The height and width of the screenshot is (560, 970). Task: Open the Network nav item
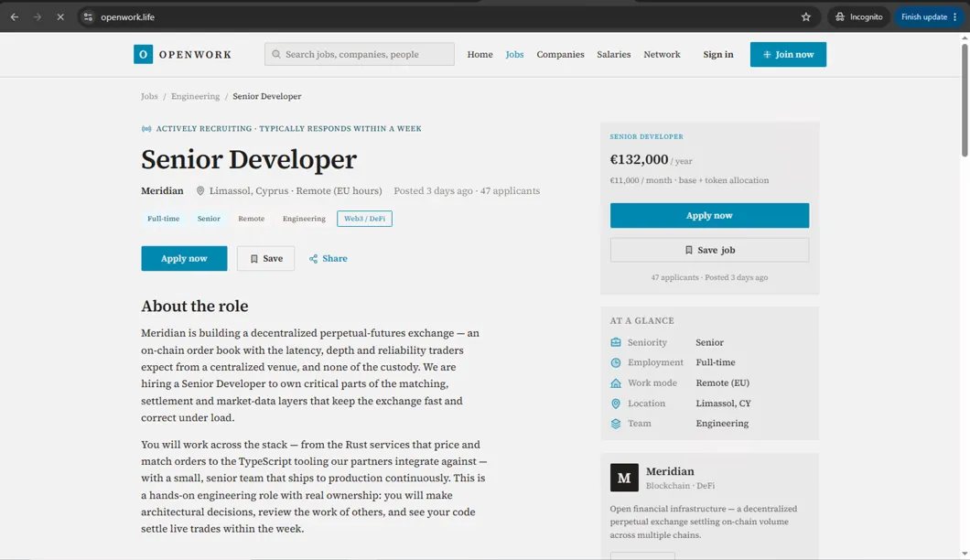point(662,55)
